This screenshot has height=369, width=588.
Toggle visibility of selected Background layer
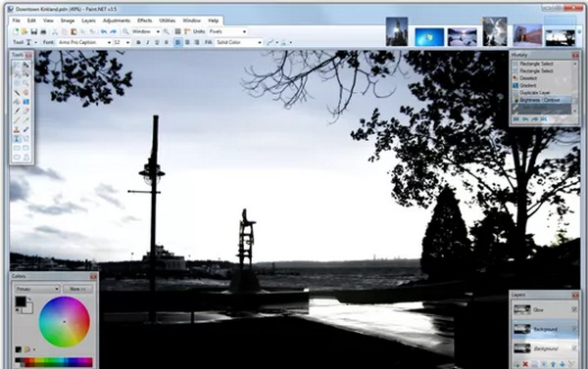point(574,329)
